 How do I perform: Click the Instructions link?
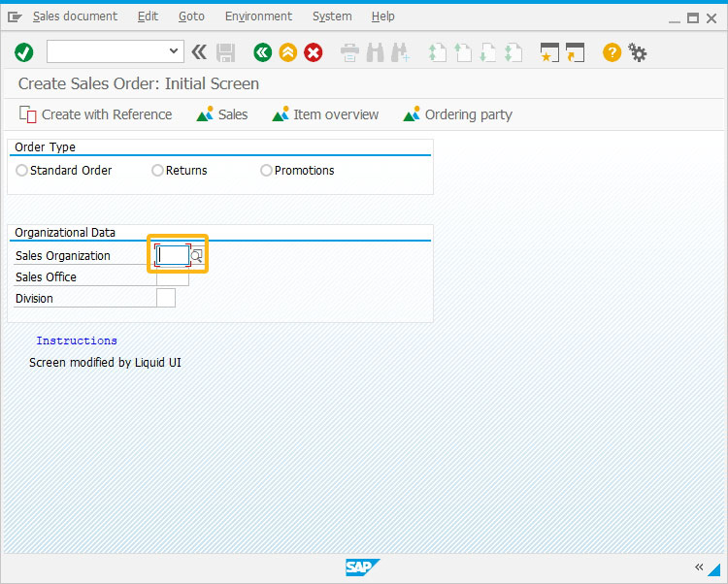77,341
